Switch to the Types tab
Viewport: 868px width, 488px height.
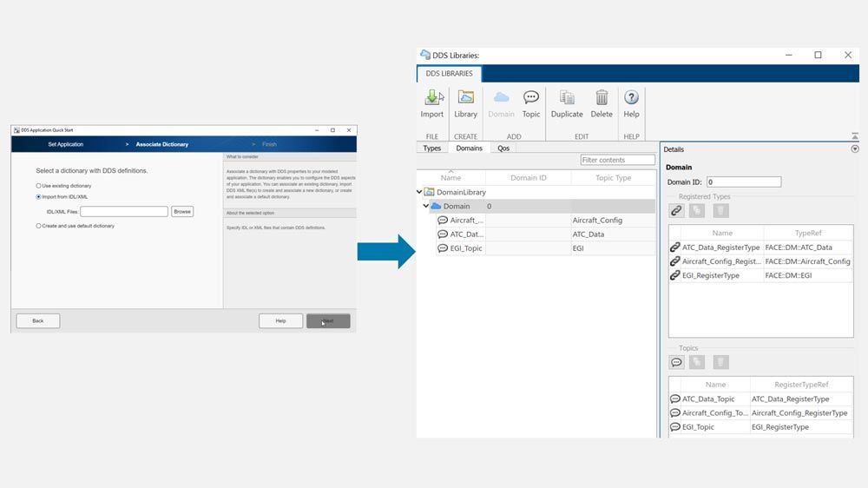click(x=431, y=148)
